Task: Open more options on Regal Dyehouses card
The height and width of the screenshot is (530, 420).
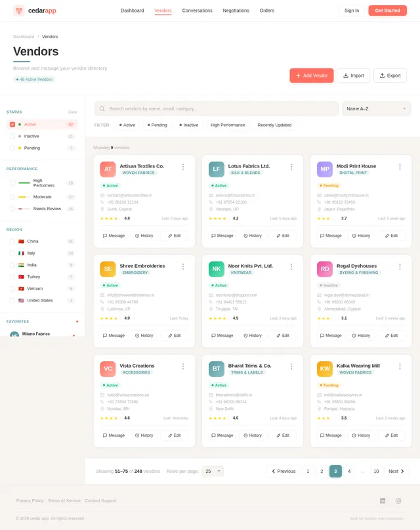Action: (400, 267)
